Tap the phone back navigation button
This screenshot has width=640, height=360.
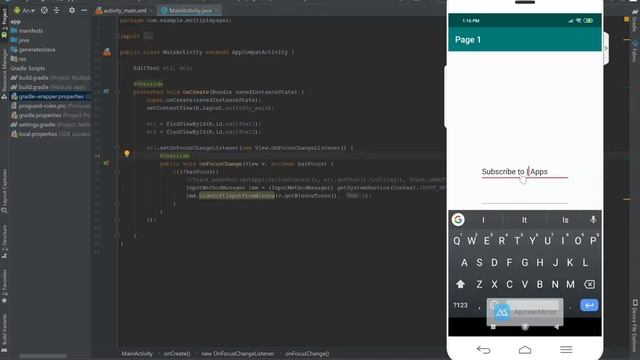click(483, 349)
